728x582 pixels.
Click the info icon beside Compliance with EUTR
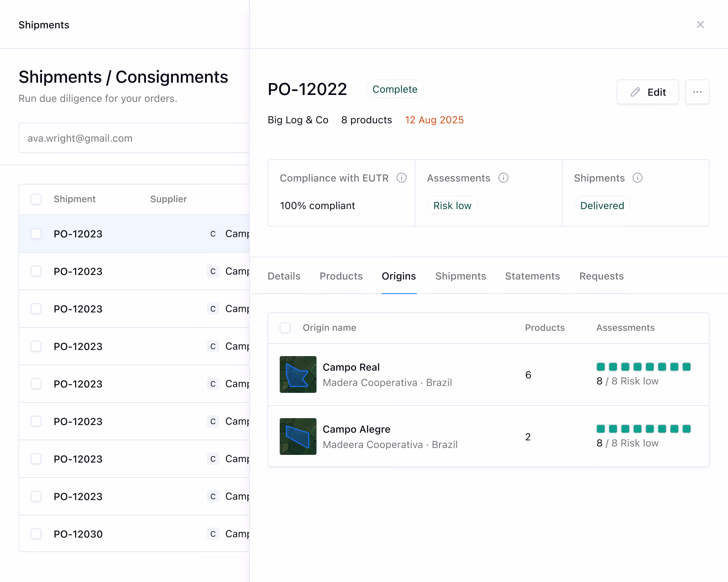coord(402,178)
